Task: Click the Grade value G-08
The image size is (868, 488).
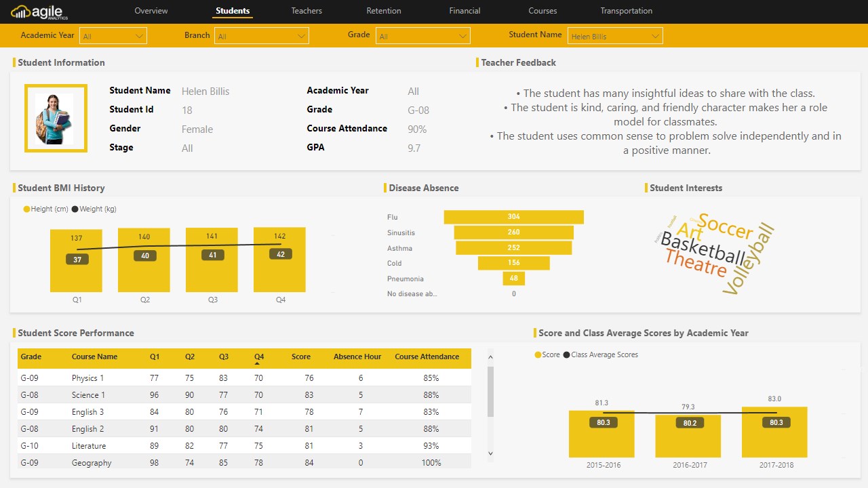Action: coord(418,110)
